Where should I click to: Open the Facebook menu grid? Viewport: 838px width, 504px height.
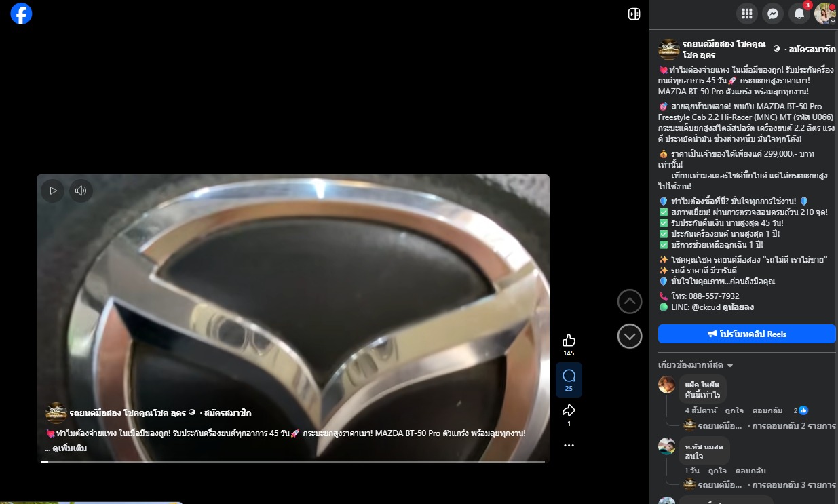point(747,14)
